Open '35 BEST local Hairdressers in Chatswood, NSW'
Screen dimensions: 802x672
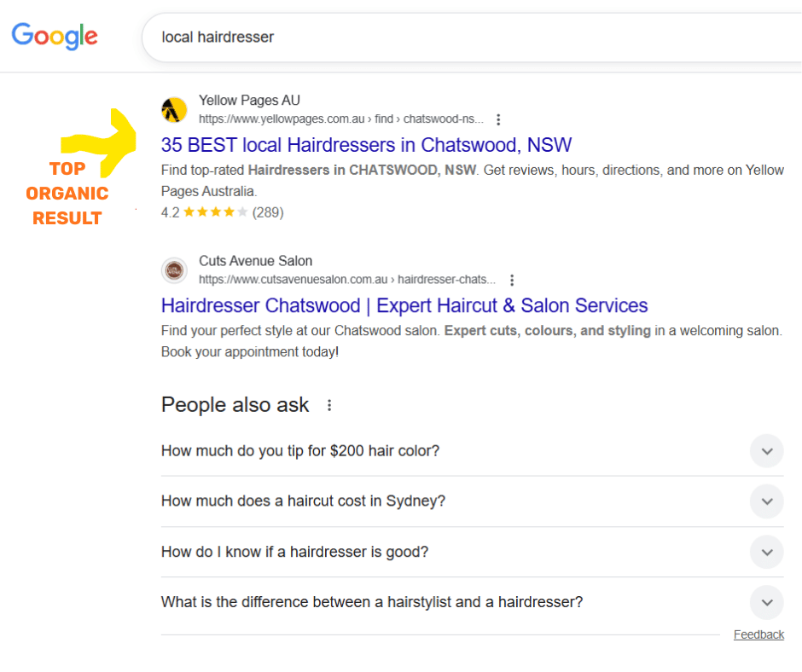(x=366, y=145)
